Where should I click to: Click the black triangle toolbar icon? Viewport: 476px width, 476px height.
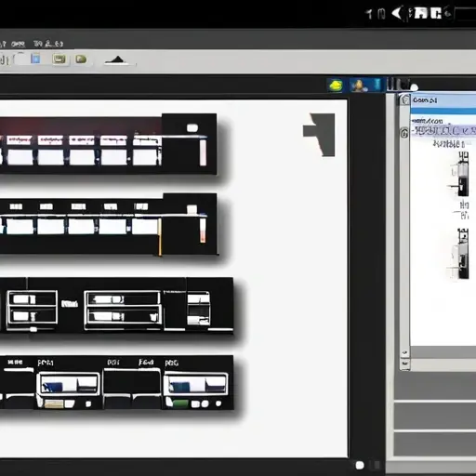click(x=117, y=60)
